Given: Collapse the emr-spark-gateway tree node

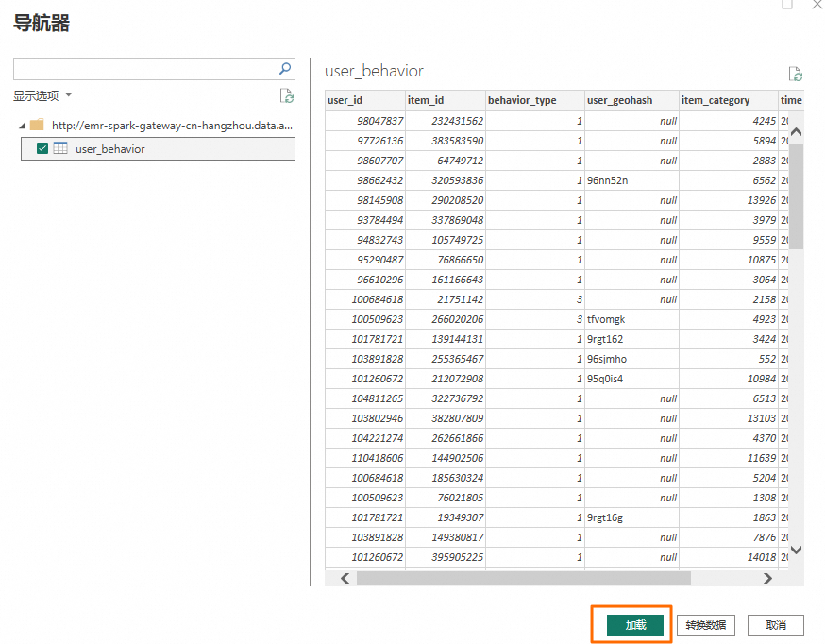Looking at the screenshot, I should click(x=22, y=126).
